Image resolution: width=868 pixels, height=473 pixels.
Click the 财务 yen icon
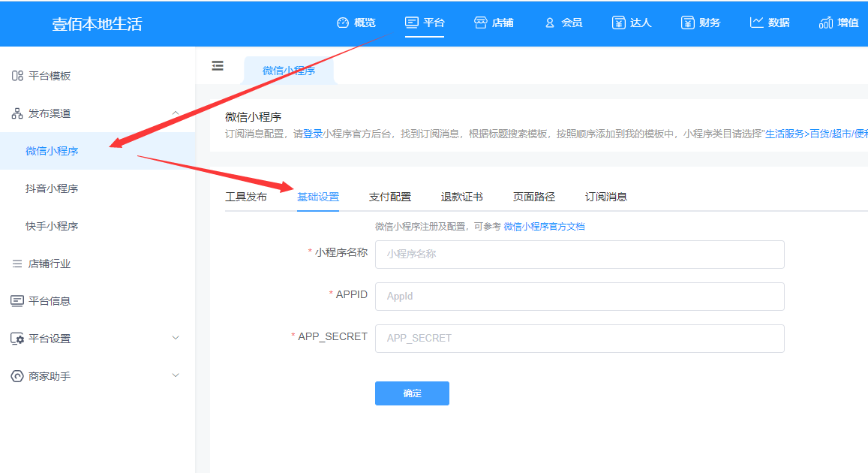687,23
